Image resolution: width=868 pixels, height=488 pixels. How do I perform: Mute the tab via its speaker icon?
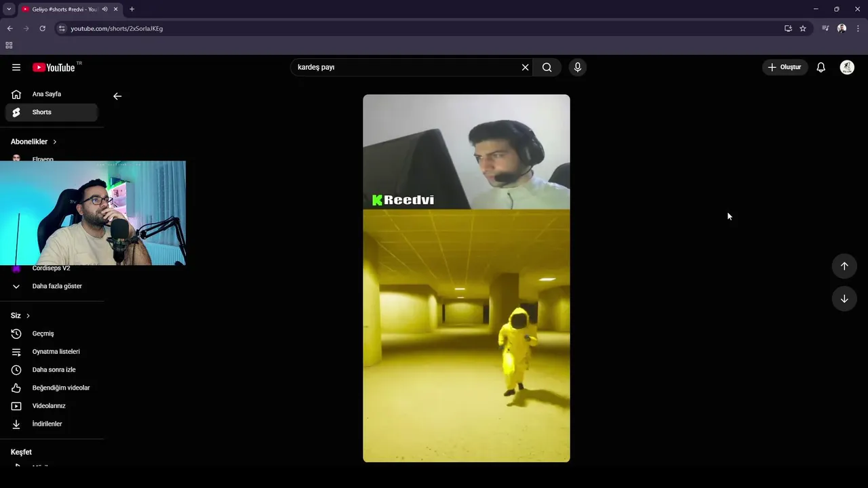tap(104, 9)
